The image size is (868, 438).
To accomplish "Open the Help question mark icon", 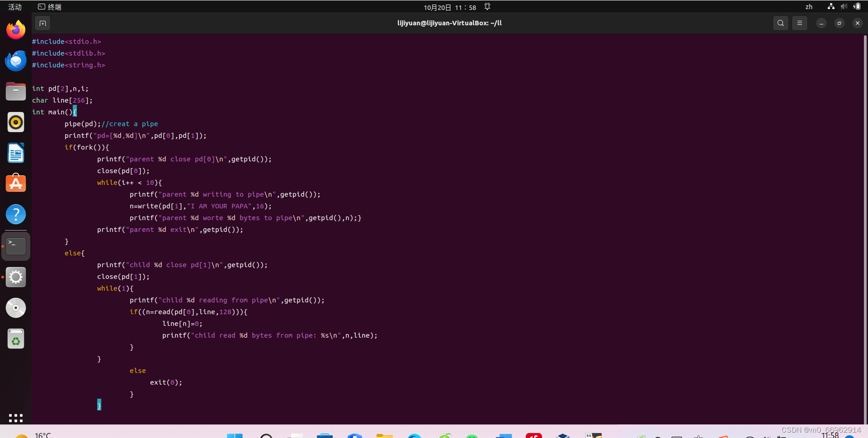I will tap(16, 214).
